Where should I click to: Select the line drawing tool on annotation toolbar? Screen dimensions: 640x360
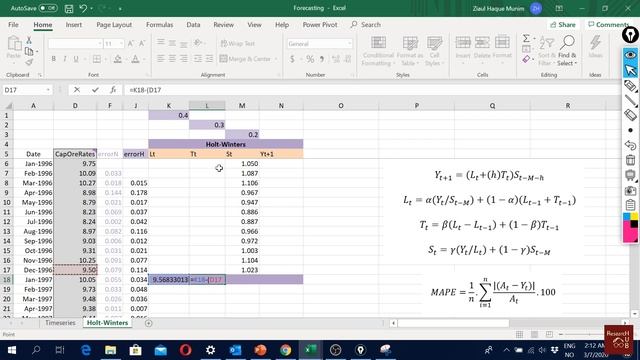631,100
